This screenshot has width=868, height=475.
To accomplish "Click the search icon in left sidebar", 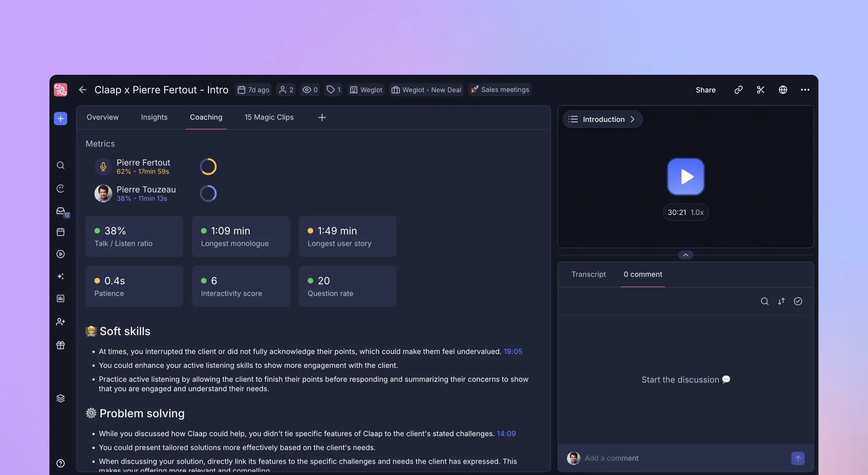I will (61, 165).
